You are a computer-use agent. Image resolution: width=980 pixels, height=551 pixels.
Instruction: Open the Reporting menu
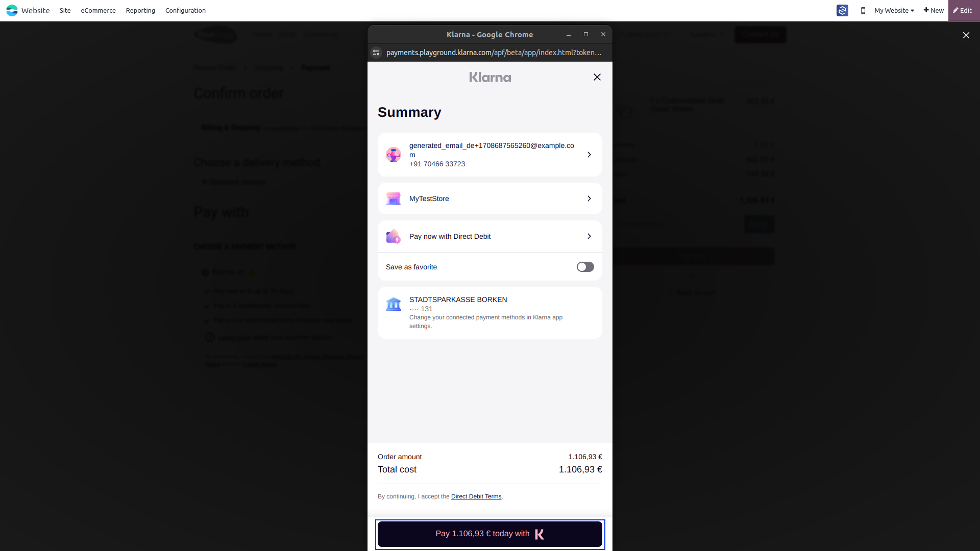140,10
